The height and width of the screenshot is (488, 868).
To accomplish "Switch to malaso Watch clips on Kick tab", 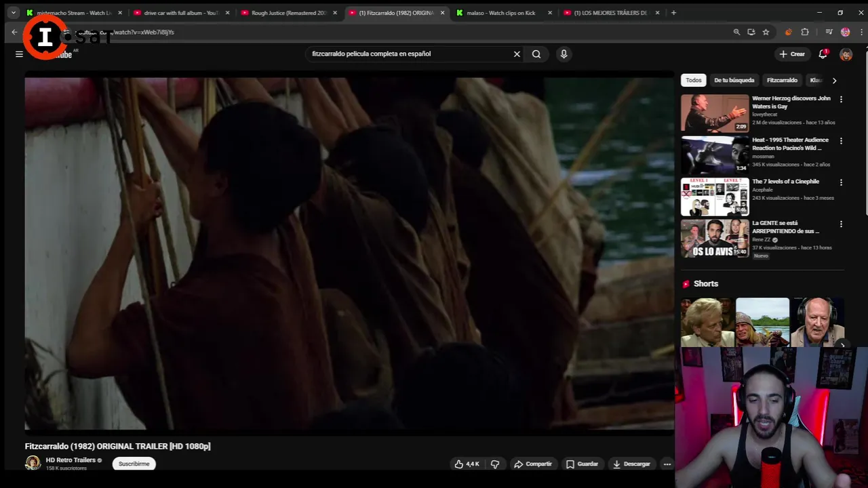I will tap(500, 13).
